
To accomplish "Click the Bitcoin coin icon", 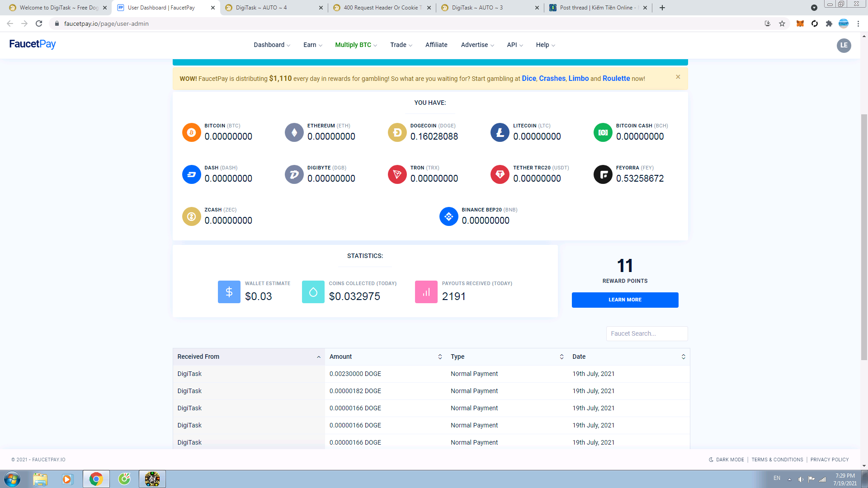I will coord(191,132).
